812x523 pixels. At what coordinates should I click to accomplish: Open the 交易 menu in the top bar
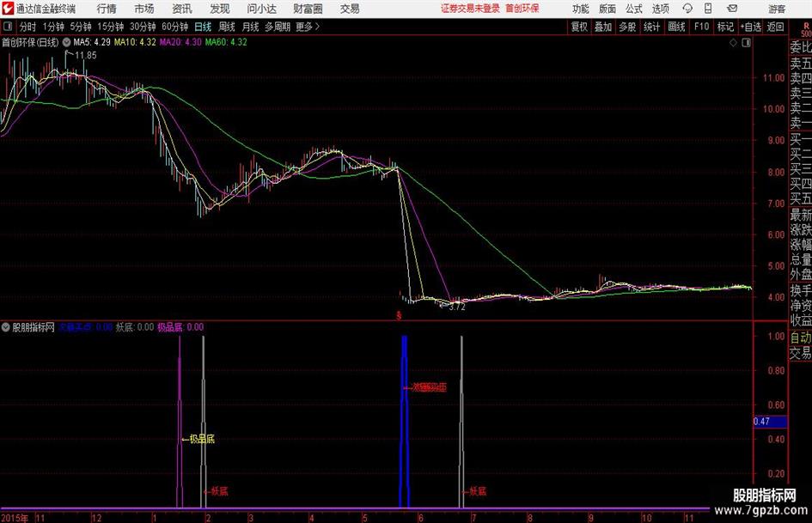coord(350,9)
